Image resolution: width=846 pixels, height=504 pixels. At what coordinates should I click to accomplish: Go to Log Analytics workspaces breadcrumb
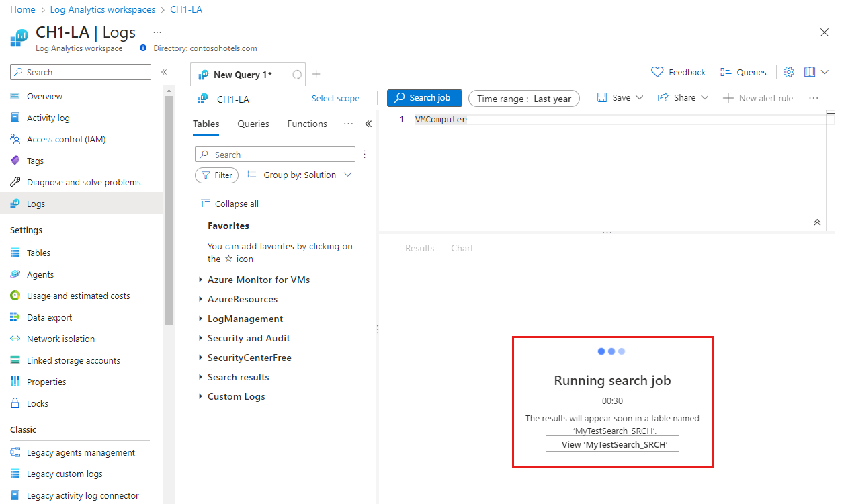pos(102,9)
